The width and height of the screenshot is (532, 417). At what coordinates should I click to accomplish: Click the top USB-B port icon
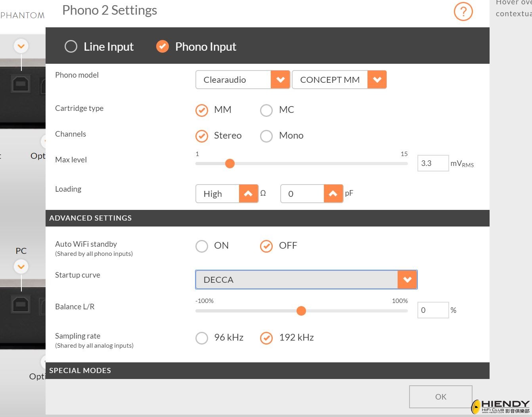coord(21,84)
